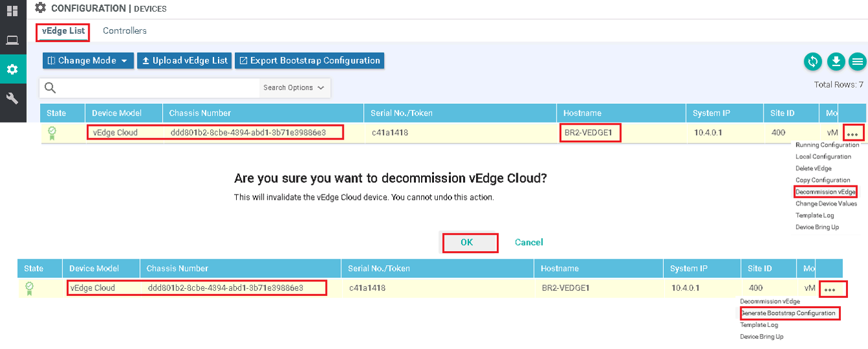
Task: Click serial c41a1418 in lower table row
Action: click(x=367, y=288)
